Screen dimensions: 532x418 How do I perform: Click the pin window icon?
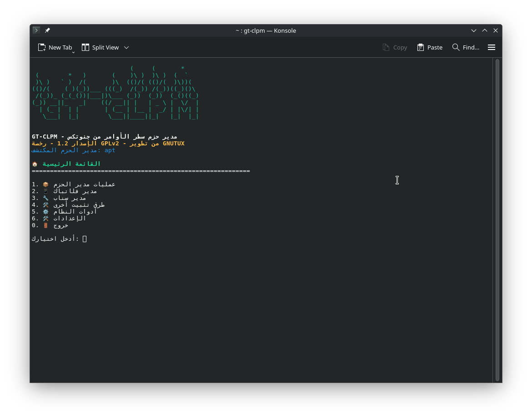[47, 30]
